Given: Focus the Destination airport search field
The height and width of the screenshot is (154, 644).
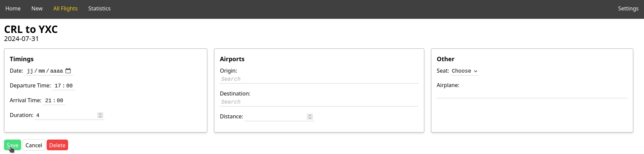Looking at the screenshot, I should [x=319, y=102].
